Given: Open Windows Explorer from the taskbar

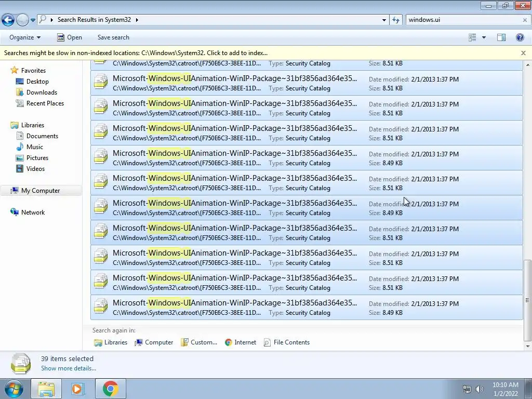Looking at the screenshot, I should click(46, 389).
